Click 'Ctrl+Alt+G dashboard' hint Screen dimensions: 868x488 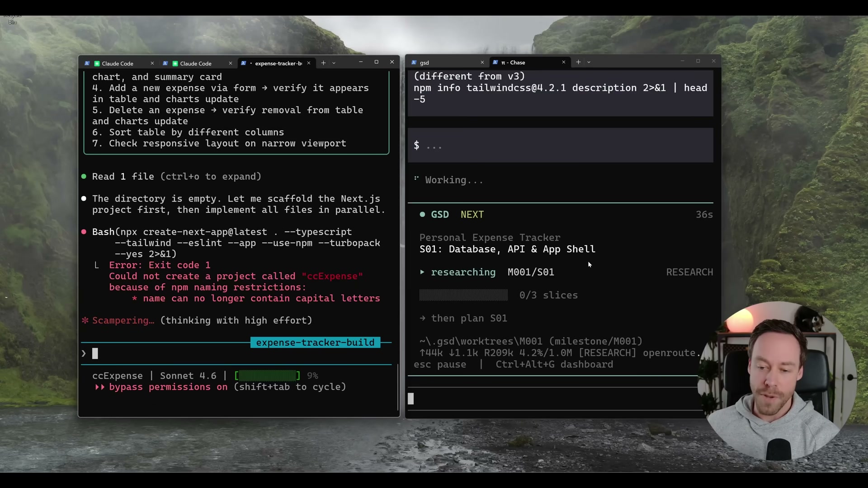(x=554, y=365)
